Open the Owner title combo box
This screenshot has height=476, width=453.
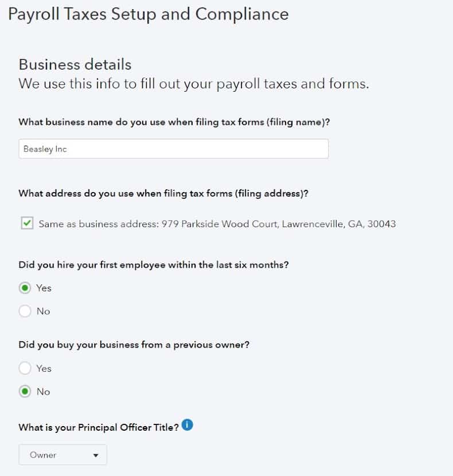(63, 455)
